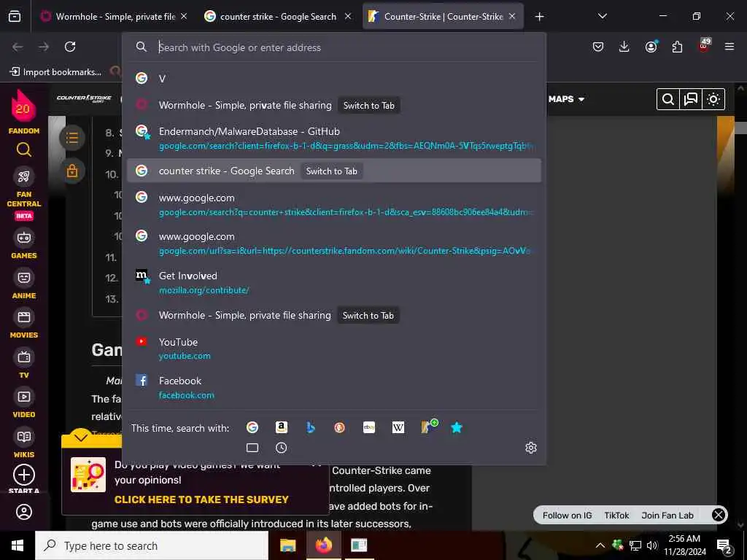
Task: Search history with the clock icon
Action: (x=281, y=448)
